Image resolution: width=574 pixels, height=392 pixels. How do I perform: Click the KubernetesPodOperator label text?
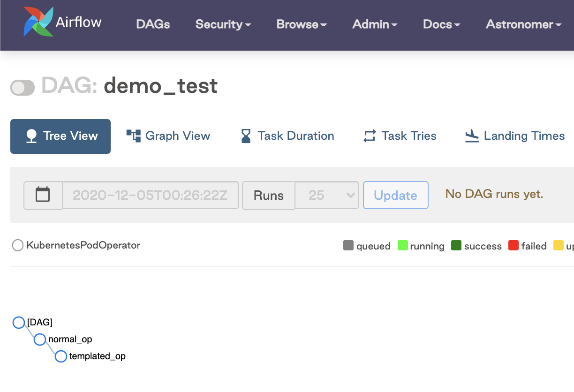83,245
